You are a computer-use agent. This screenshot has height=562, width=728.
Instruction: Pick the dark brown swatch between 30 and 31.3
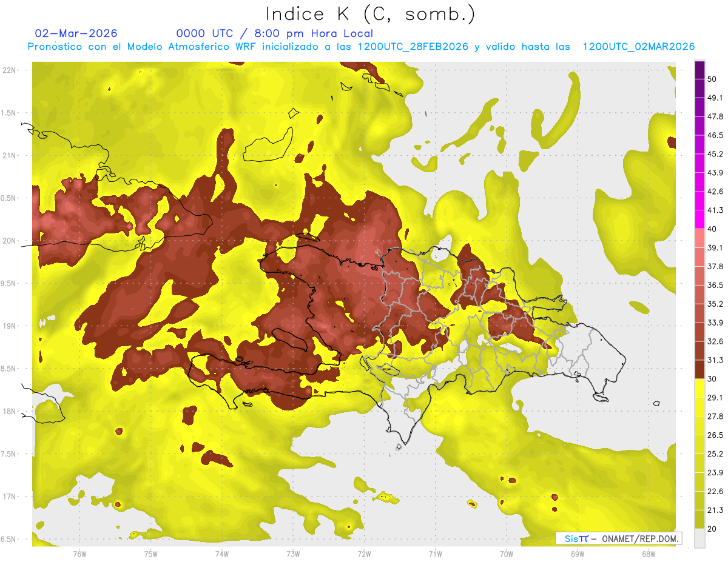coord(700,370)
